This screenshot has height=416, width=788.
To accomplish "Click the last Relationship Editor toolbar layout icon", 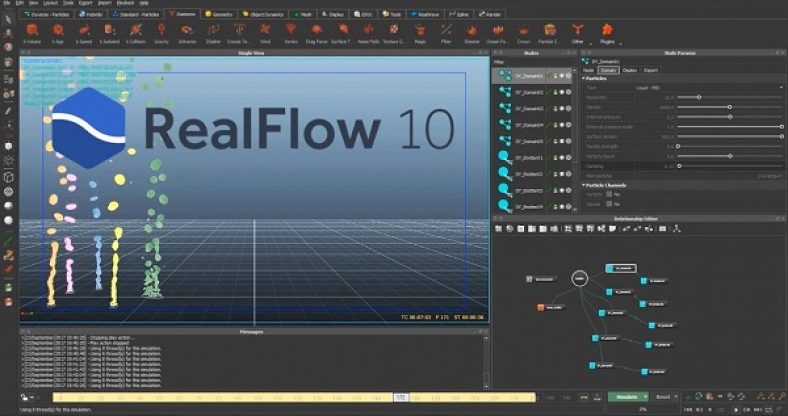I will point(677,229).
